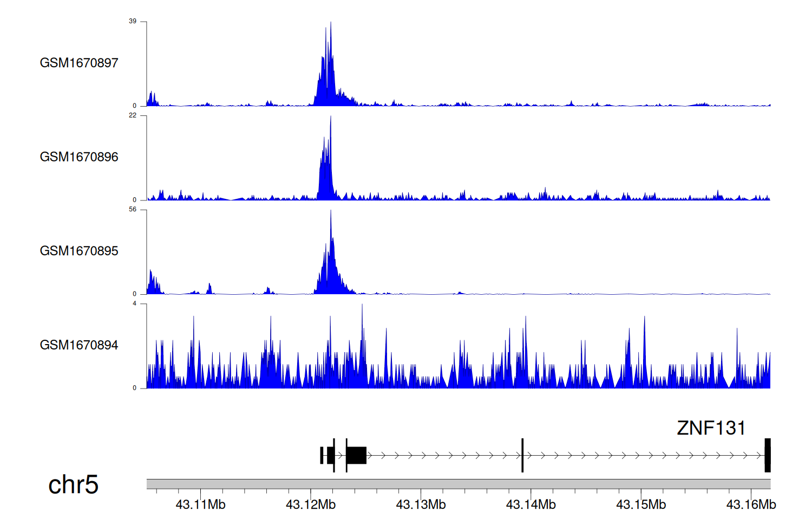Select the 43.12Mb coordinate label

point(311,505)
